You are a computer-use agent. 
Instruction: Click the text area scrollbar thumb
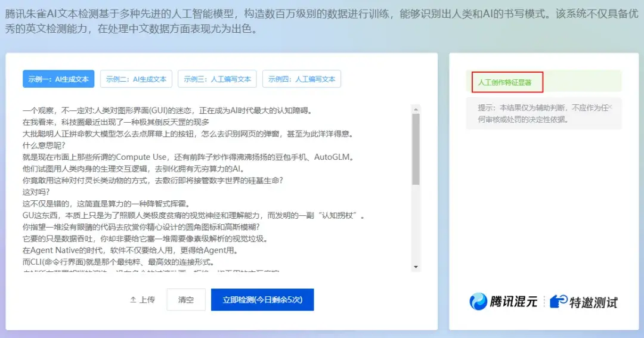pos(416,149)
